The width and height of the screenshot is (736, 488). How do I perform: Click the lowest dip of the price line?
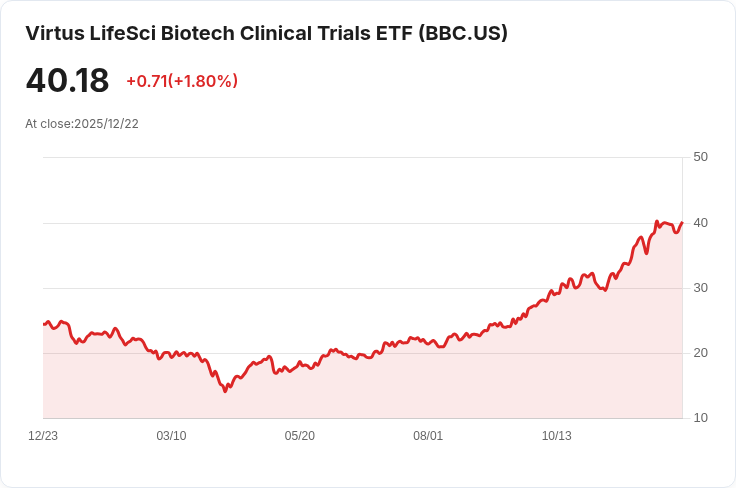coord(225,391)
